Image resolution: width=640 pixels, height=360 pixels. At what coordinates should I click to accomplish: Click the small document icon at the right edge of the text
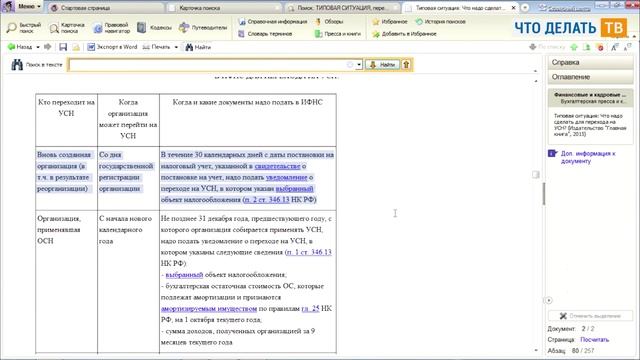tap(536, 175)
